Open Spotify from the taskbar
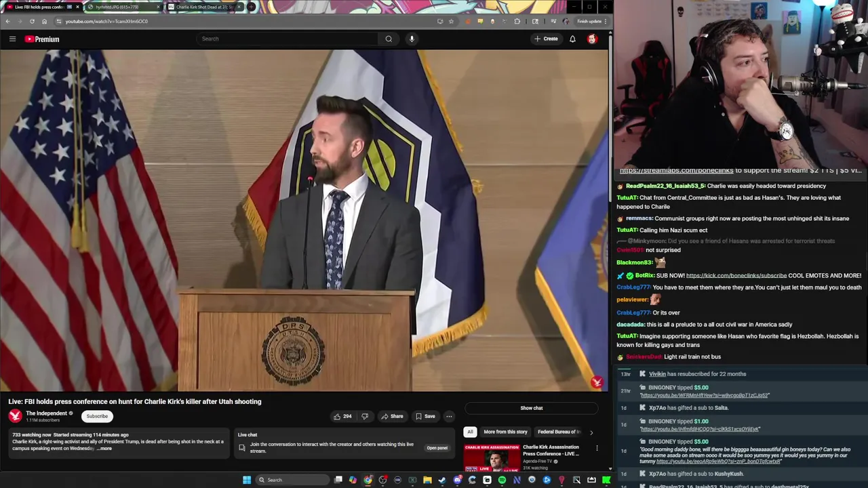868x488 pixels. coord(502,480)
